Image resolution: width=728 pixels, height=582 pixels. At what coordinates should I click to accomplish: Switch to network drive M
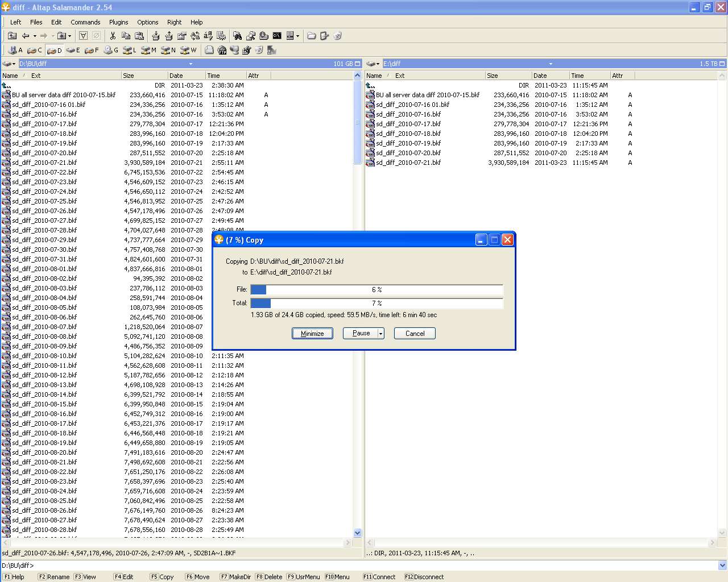coord(148,50)
